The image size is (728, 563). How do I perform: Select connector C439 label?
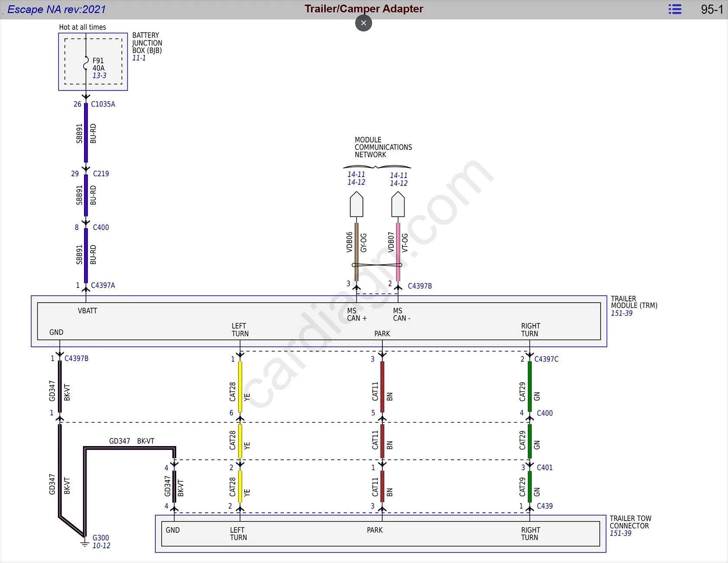click(x=545, y=506)
